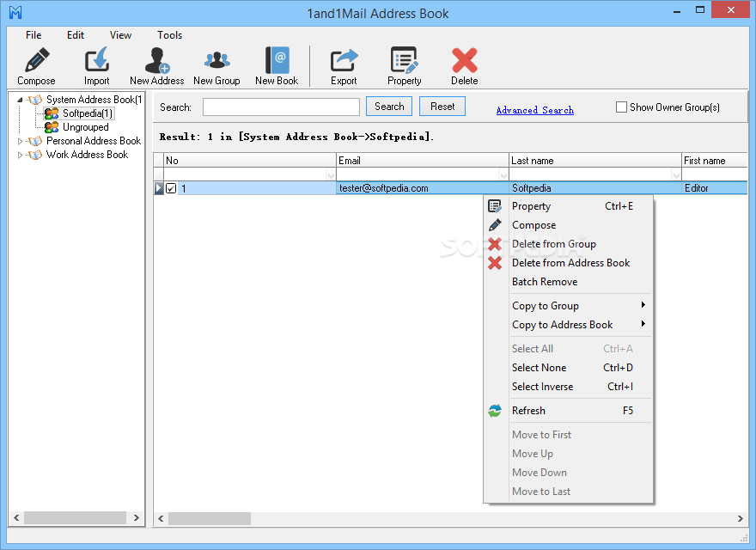Image resolution: width=756 pixels, height=550 pixels.
Task: Click the 1and1Mail app logo in title bar
Action: [15, 12]
